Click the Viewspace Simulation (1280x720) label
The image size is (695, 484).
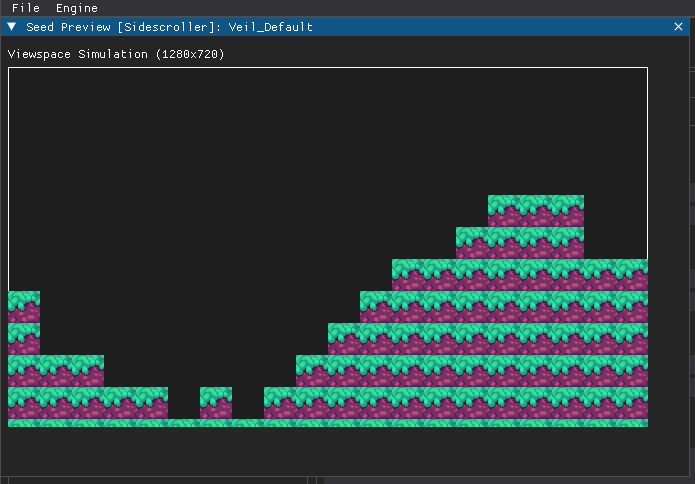point(116,54)
